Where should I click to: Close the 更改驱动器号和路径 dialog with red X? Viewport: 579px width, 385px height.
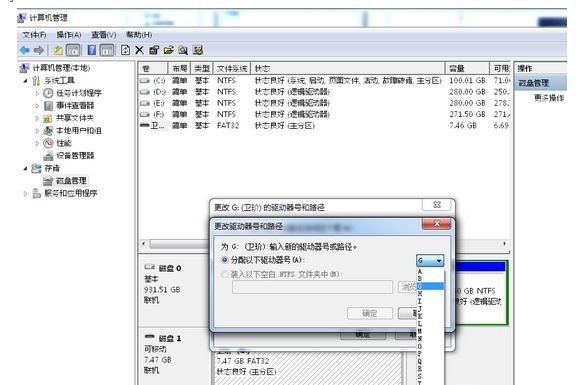point(436,224)
